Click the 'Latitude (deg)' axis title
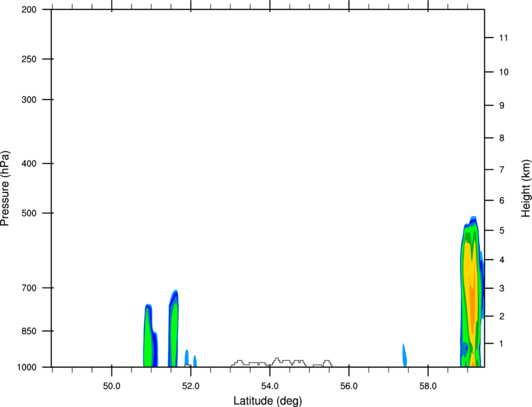This screenshot has height=407, width=532. (267, 401)
